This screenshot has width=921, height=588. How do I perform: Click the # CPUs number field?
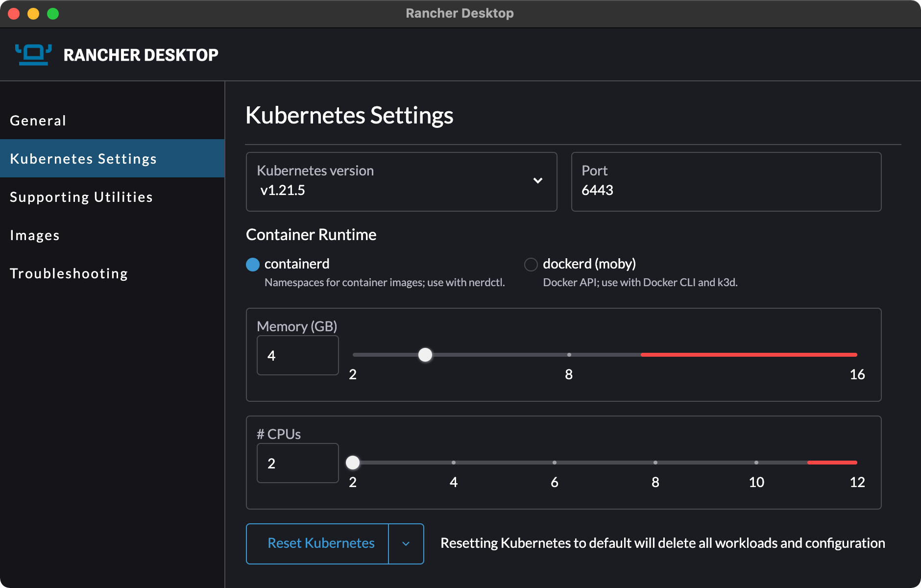297,464
